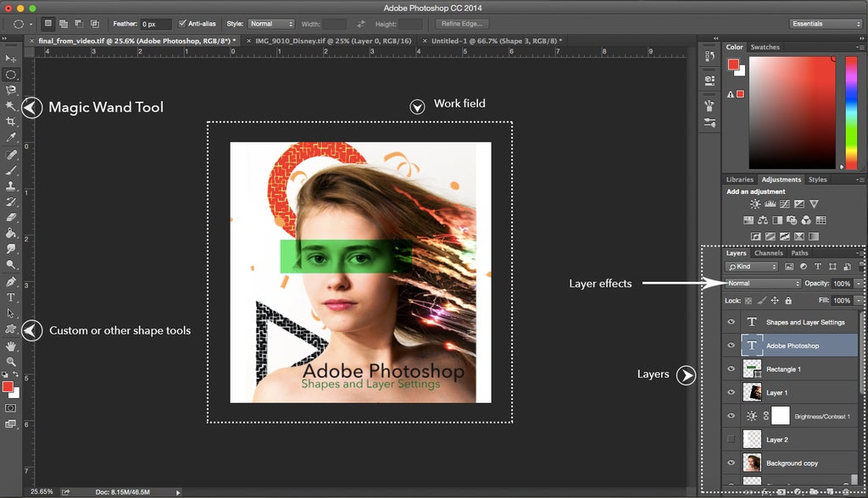This screenshot has height=498, width=868.
Task: Open the Essentials workspace dropdown
Action: (x=825, y=24)
